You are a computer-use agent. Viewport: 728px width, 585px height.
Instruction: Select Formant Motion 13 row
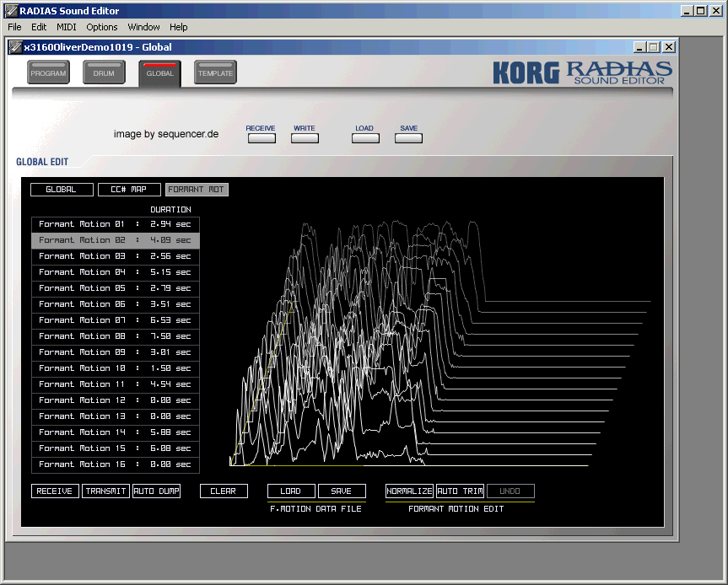116,416
